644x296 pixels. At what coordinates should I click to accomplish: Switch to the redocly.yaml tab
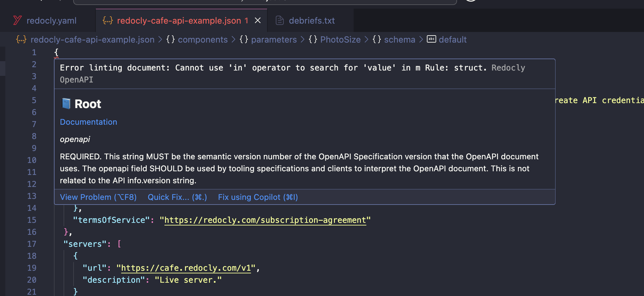coord(51,21)
